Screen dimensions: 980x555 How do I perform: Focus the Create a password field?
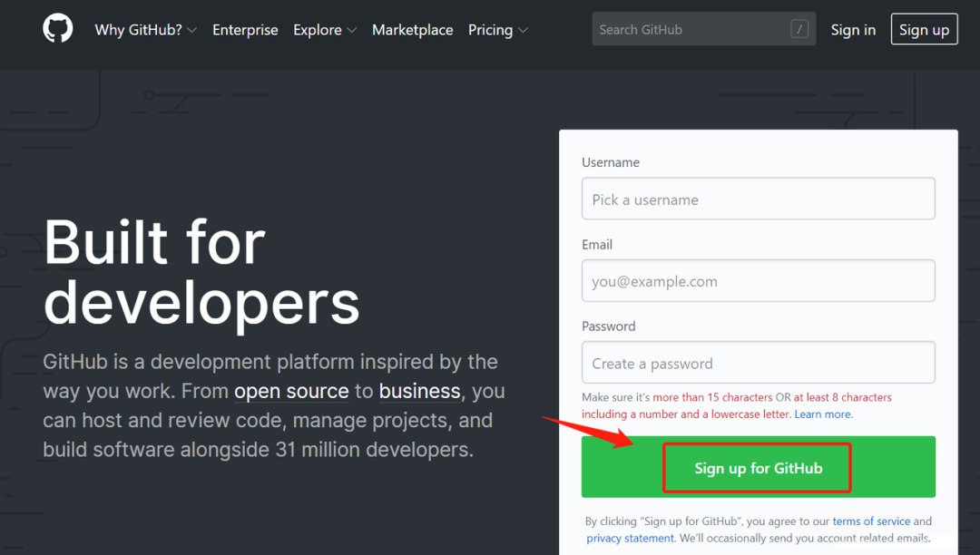[x=758, y=363]
